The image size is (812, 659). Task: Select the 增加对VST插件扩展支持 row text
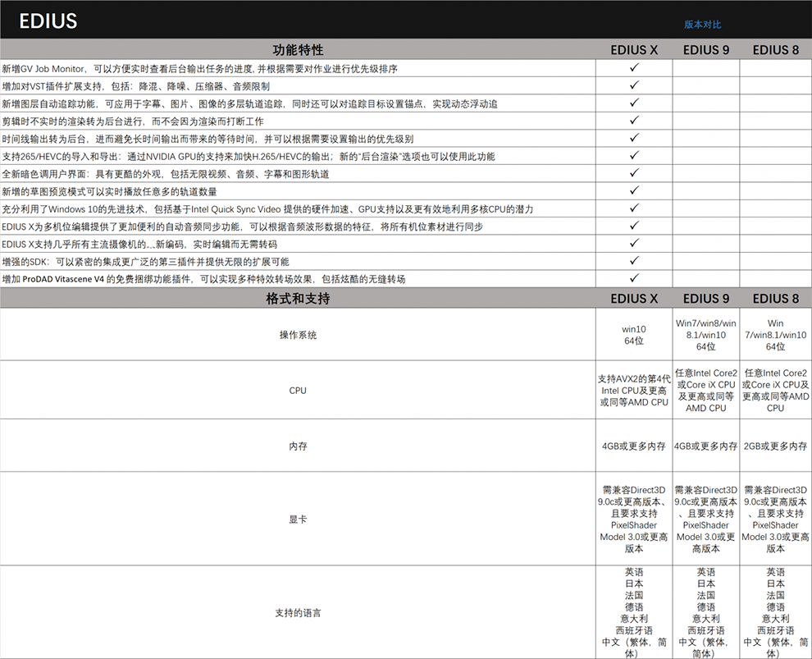[x=135, y=86]
